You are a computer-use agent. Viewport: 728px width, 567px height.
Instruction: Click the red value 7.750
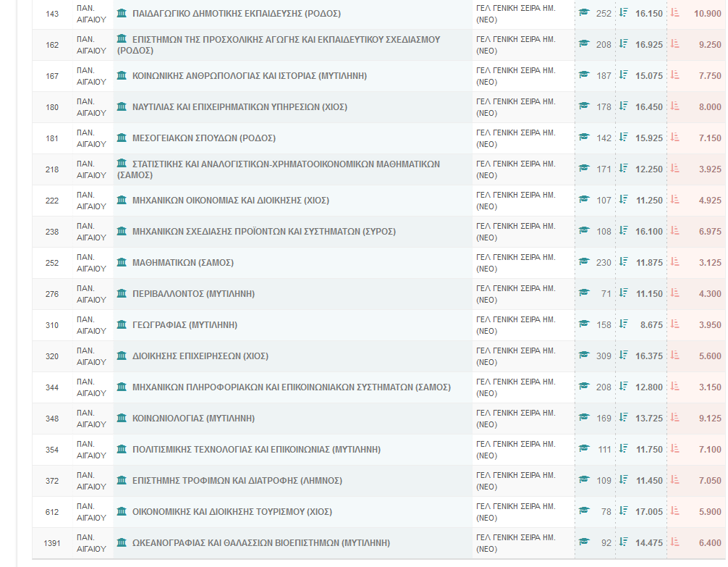[710, 76]
